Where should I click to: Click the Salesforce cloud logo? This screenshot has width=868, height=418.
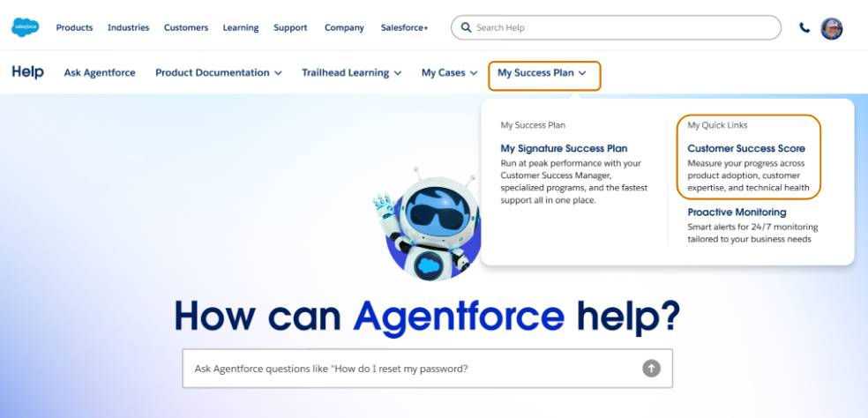(26, 27)
